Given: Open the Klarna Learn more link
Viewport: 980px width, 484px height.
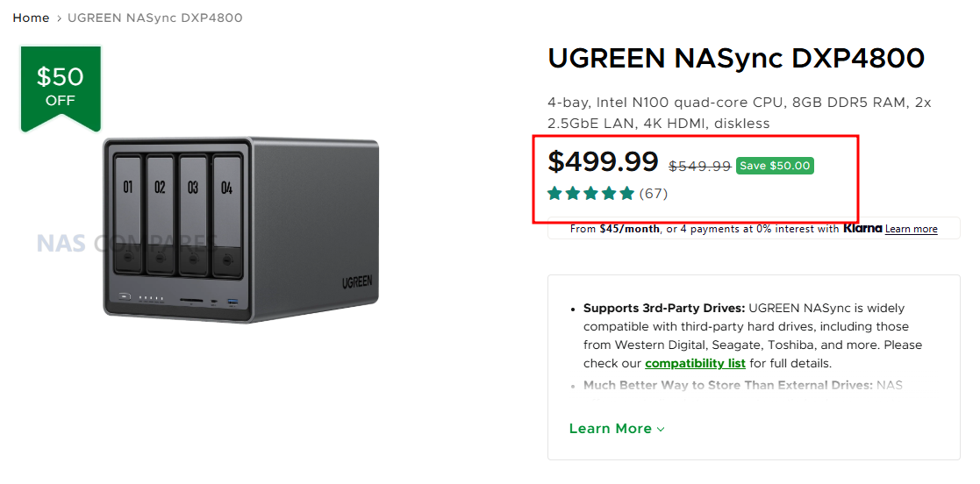Looking at the screenshot, I should (x=911, y=230).
